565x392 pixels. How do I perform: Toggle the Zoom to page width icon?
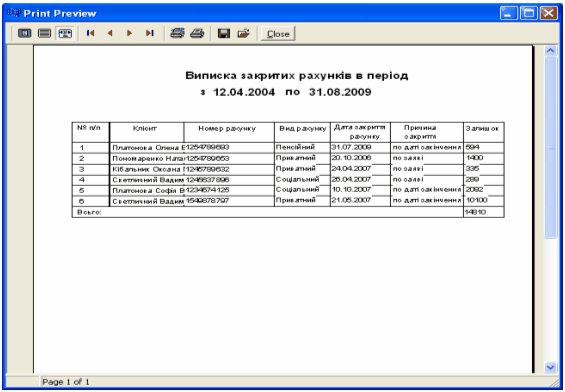[x=65, y=34]
